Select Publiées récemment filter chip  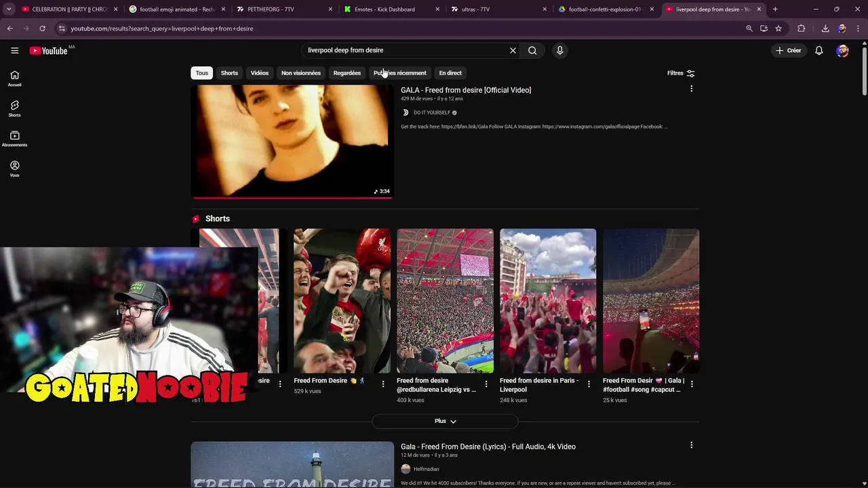400,73
